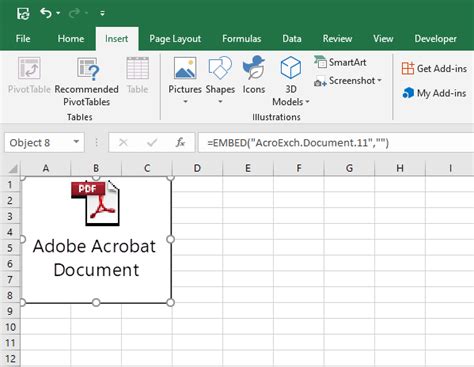The height and width of the screenshot is (367, 474).
Task: Select row 1 header
Action: pyautogui.click(x=10, y=184)
